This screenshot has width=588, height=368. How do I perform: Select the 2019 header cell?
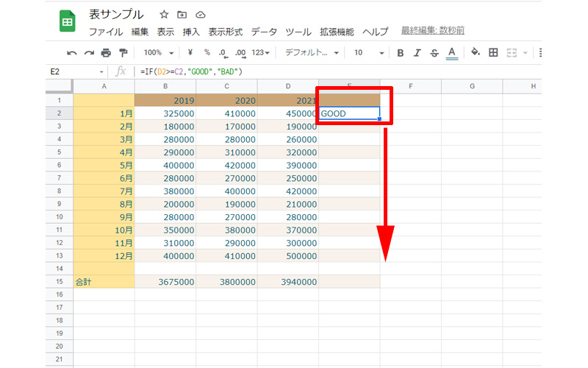click(x=165, y=100)
